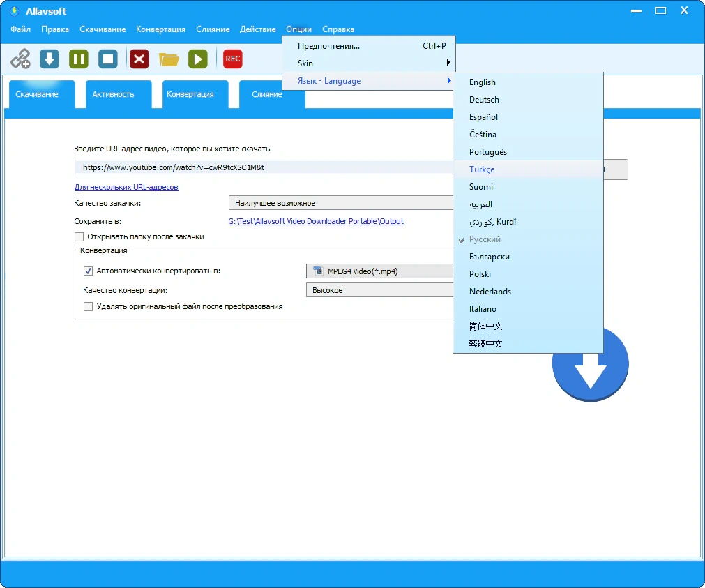705x588 pixels.
Task: Uncheck 'Автоматически конвертировать в' checkbox
Action: tap(88, 271)
